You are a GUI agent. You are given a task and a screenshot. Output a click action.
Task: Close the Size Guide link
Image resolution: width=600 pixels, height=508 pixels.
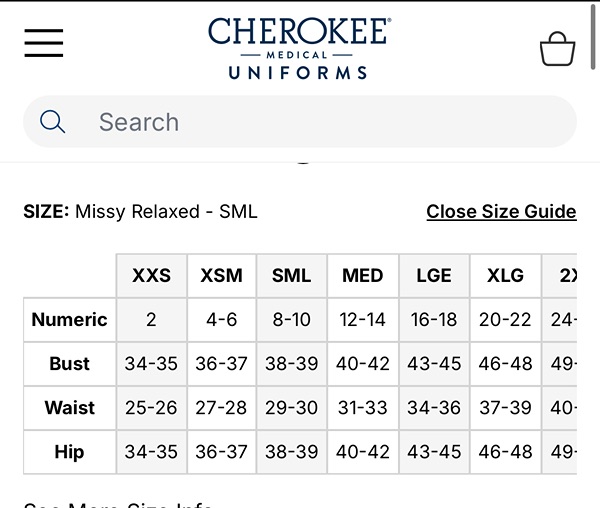[501, 211]
